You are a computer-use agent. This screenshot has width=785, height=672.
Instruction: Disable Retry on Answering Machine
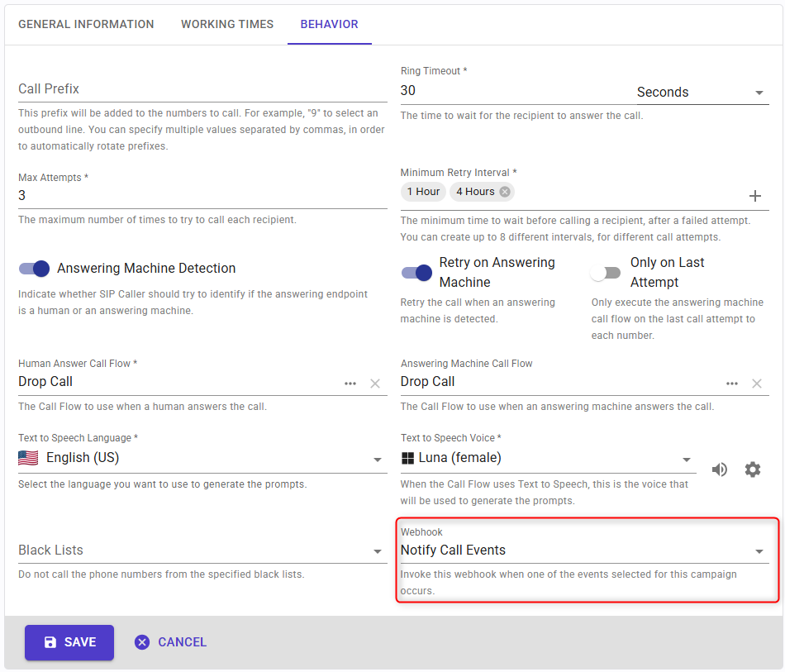pyautogui.click(x=416, y=273)
